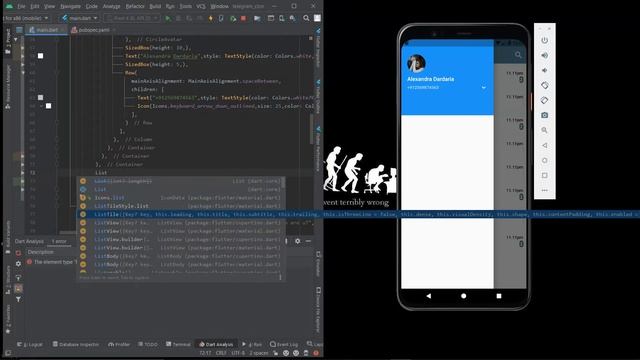Image resolution: width=640 pixels, height=360 pixels.
Task: Switch to the pubspec.yaml editor tab
Action: coord(94,30)
